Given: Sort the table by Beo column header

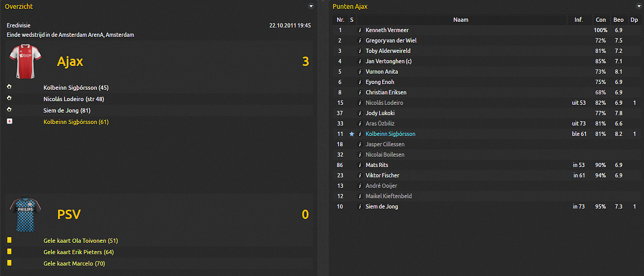Looking at the screenshot, I should pyautogui.click(x=618, y=20).
